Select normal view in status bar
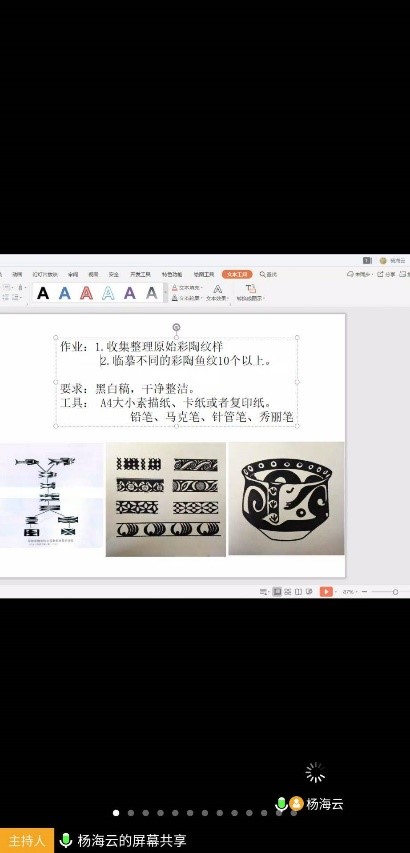 pos(277,591)
